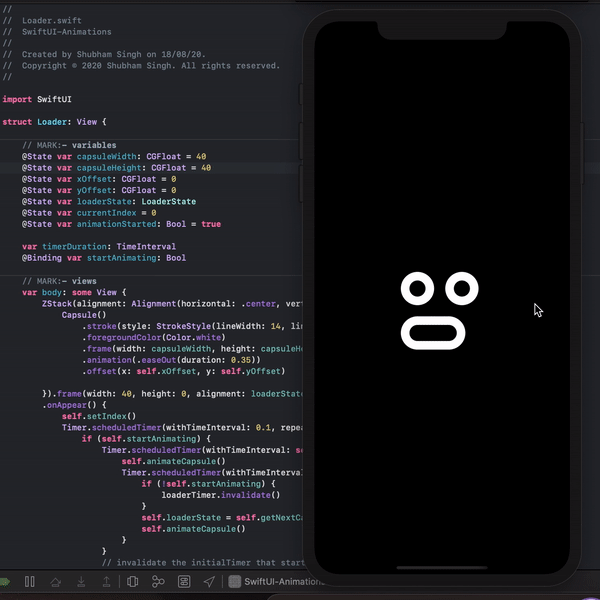Click the 'LoaderState' type name
Screen dimensions: 600x600
tap(169, 202)
